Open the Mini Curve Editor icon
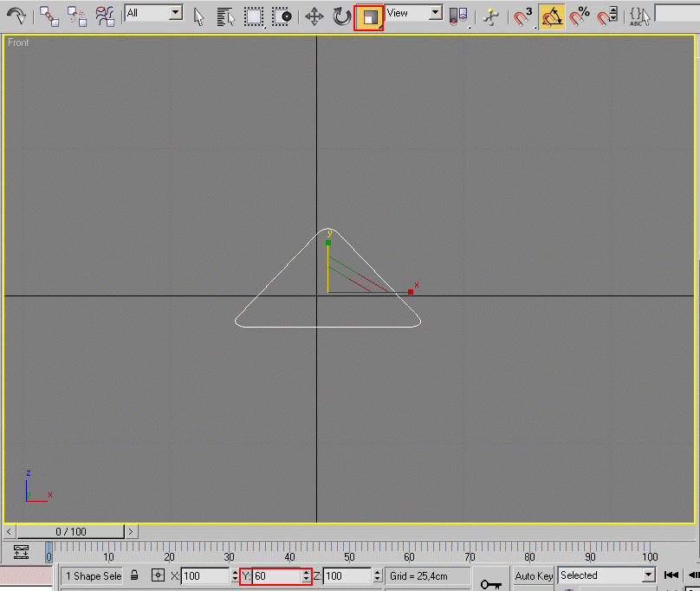This screenshot has height=591, width=700. click(x=21, y=552)
